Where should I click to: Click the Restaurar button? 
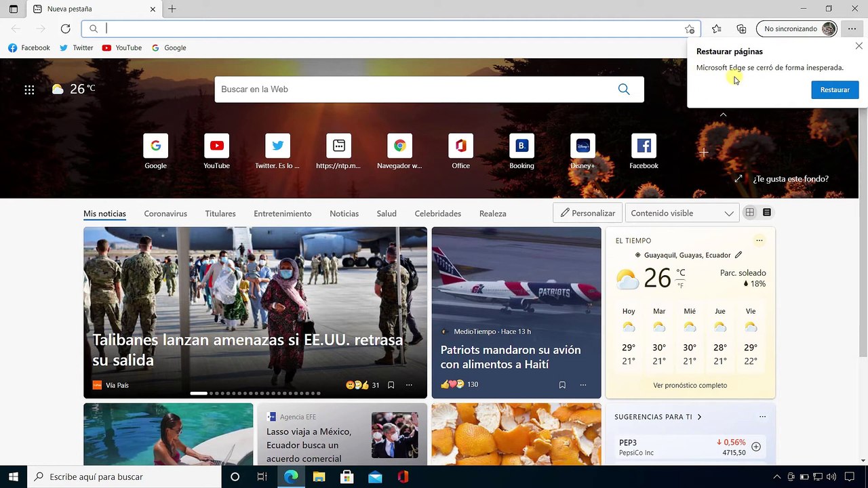pyautogui.click(x=835, y=89)
